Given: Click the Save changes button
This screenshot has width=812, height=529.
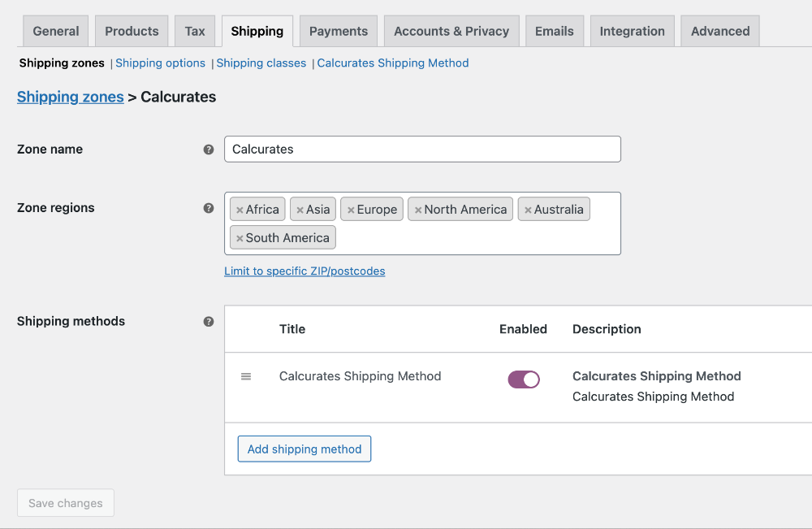Looking at the screenshot, I should pyautogui.click(x=66, y=502).
